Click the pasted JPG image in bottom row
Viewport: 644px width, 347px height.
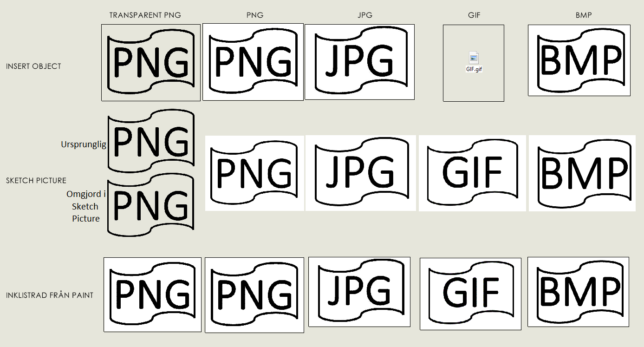coord(359,292)
